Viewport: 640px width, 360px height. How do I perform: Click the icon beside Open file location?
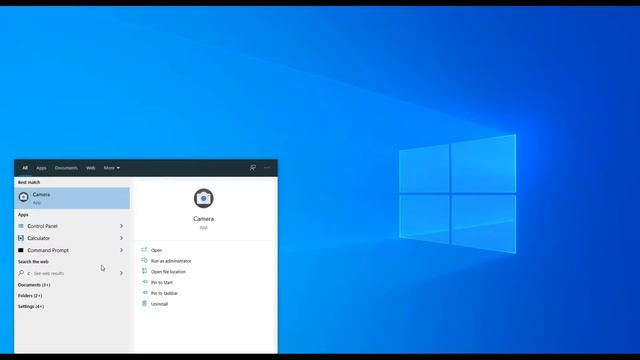[144, 271]
